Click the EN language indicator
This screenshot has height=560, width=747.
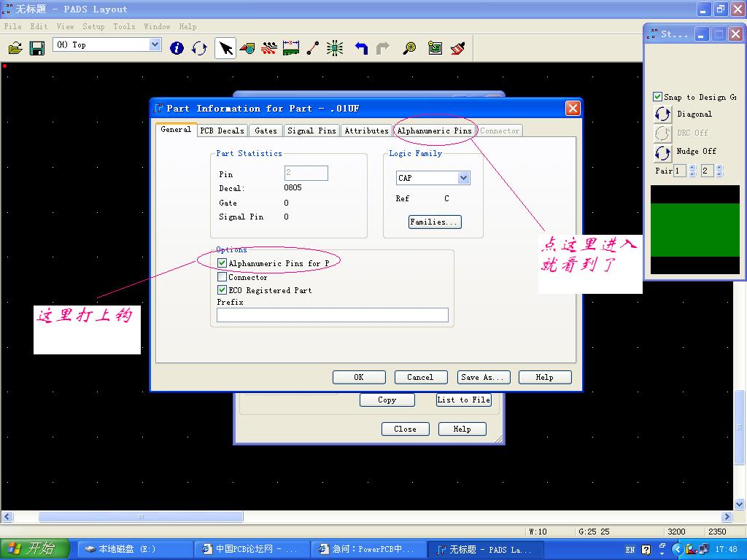(x=630, y=550)
